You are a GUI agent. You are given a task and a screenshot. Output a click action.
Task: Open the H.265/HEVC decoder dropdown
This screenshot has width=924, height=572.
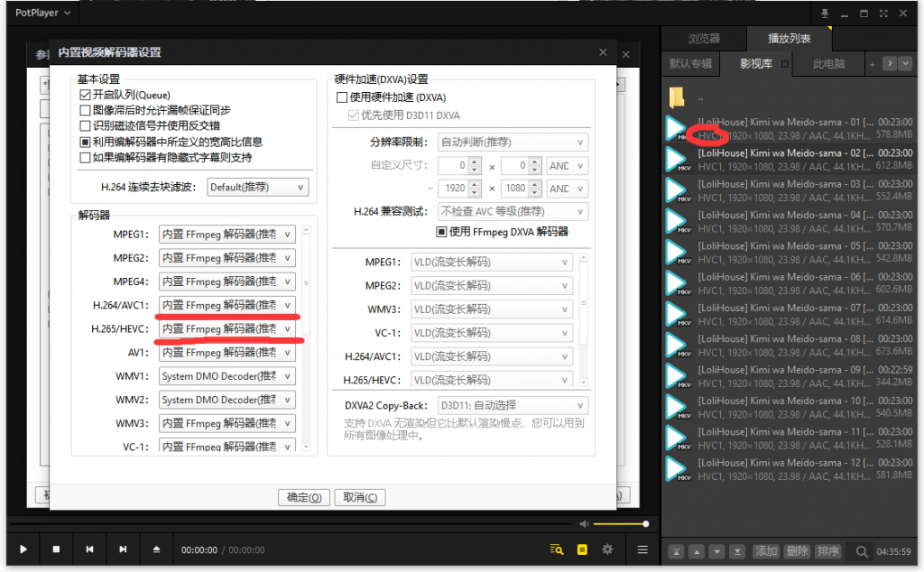click(x=227, y=329)
